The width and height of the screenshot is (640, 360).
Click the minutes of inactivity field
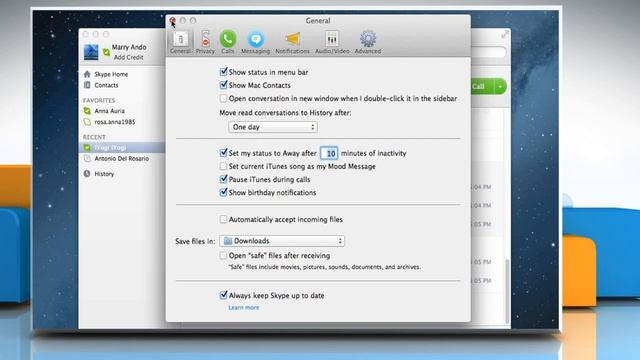[x=329, y=153]
